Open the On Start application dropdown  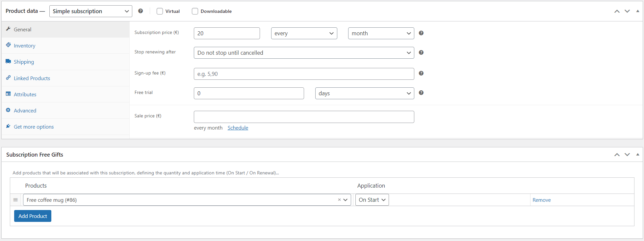[372, 200]
